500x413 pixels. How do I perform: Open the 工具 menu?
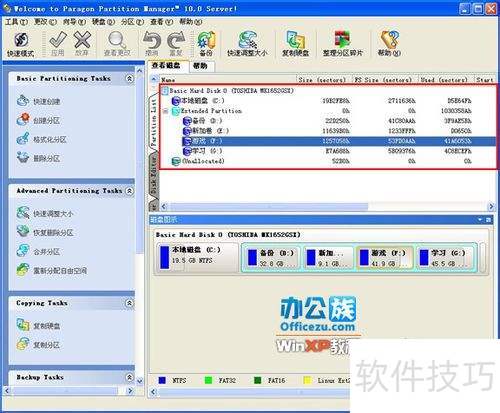[x=16, y=22]
